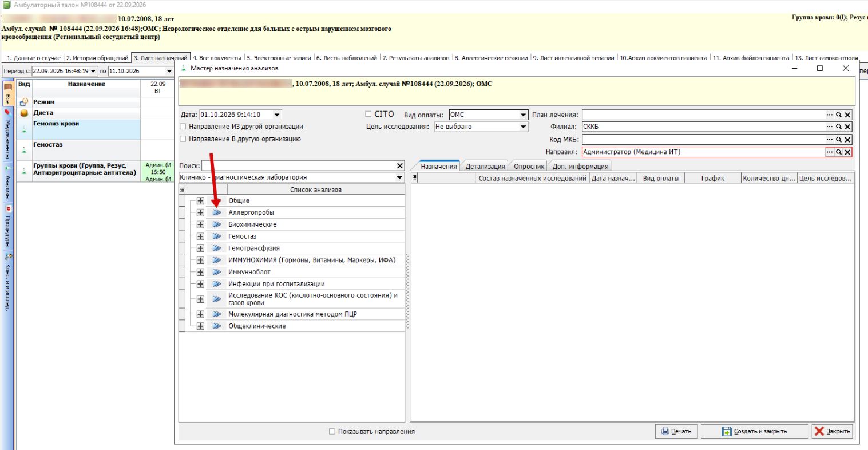Open the Опросник tab
Image resolution: width=868 pixels, height=450 pixels.
(x=529, y=167)
